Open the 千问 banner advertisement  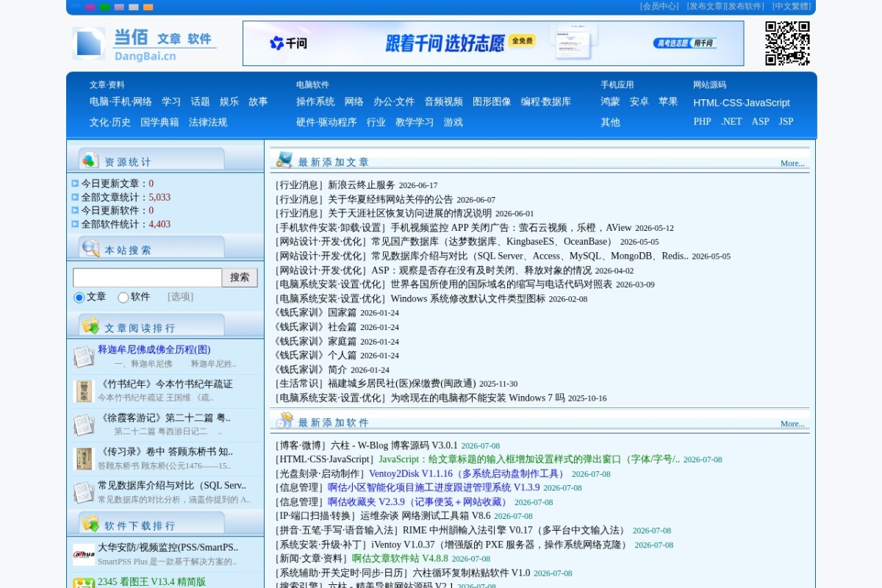point(493,43)
